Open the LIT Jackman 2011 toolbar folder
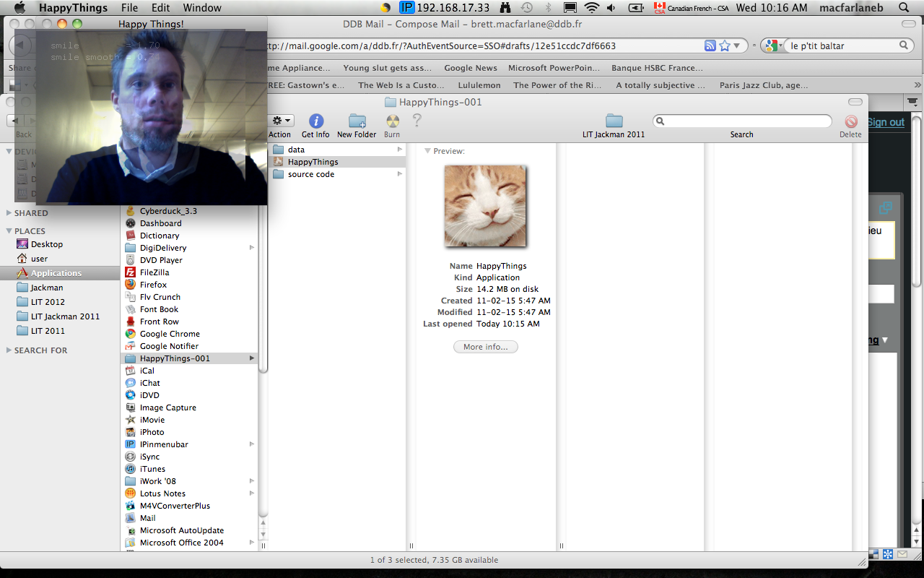This screenshot has height=578, width=924. point(614,121)
